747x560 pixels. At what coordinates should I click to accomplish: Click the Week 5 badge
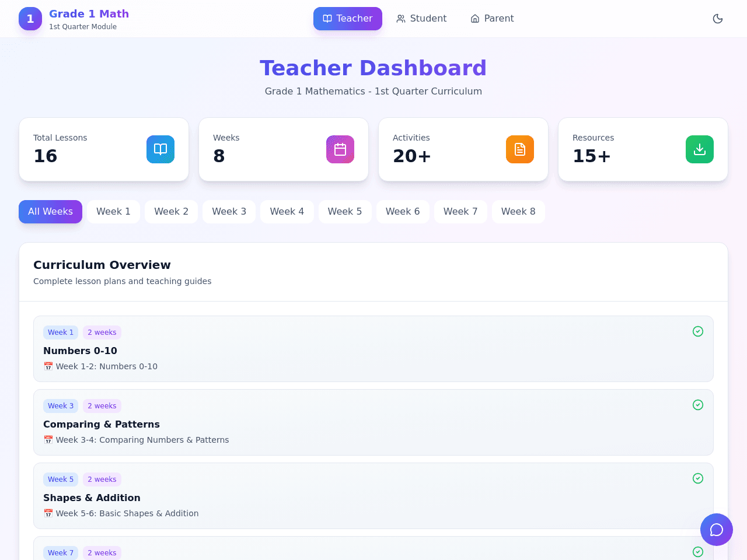(61, 480)
